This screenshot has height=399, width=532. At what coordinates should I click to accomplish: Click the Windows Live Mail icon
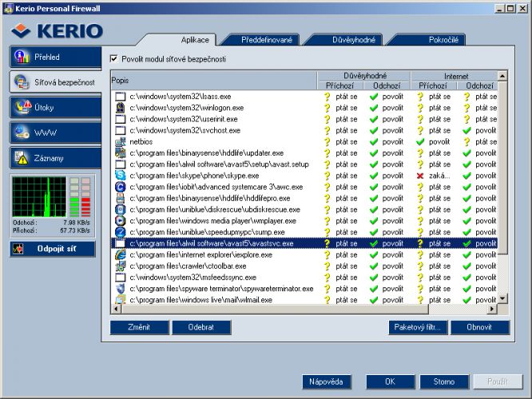coord(120,300)
